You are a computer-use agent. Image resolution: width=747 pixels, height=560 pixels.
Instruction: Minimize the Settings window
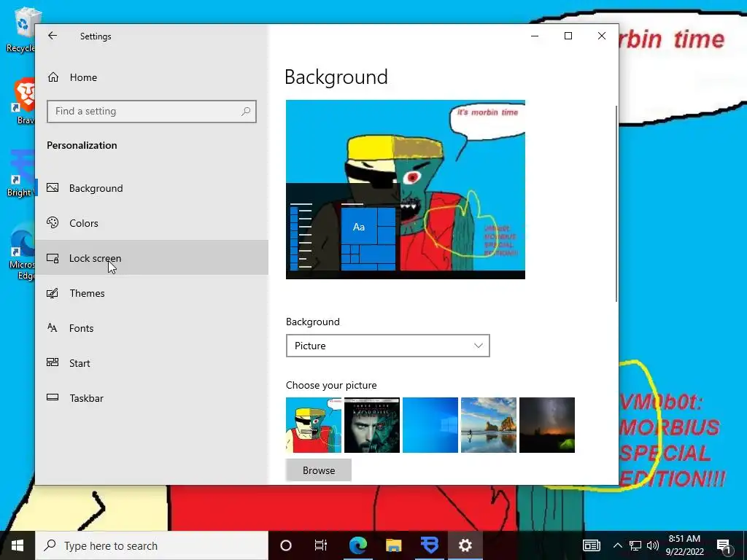(535, 36)
